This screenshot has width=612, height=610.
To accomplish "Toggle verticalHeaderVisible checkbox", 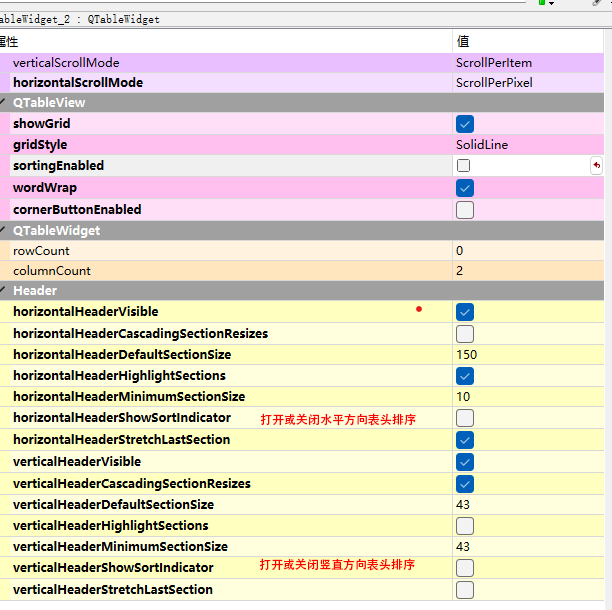I will [x=464, y=462].
